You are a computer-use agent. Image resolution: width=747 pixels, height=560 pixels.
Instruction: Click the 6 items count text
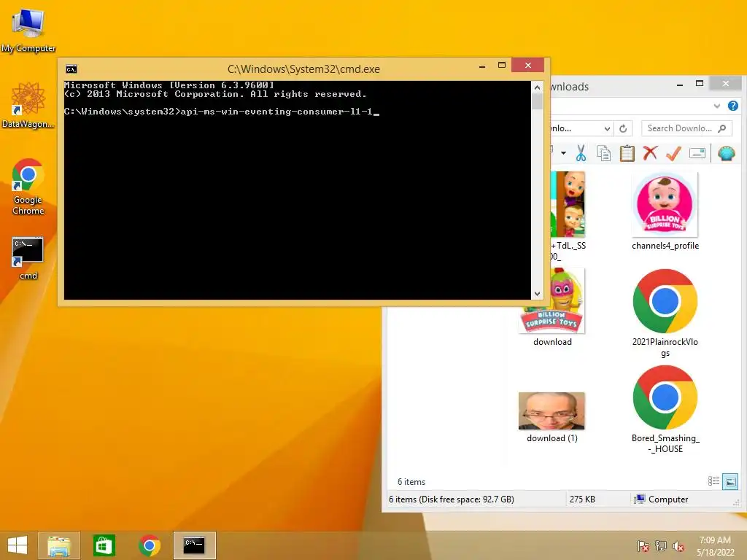click(411, 481)
